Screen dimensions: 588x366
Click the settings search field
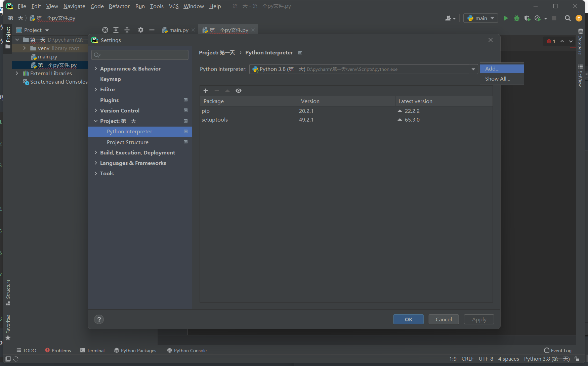140,55
